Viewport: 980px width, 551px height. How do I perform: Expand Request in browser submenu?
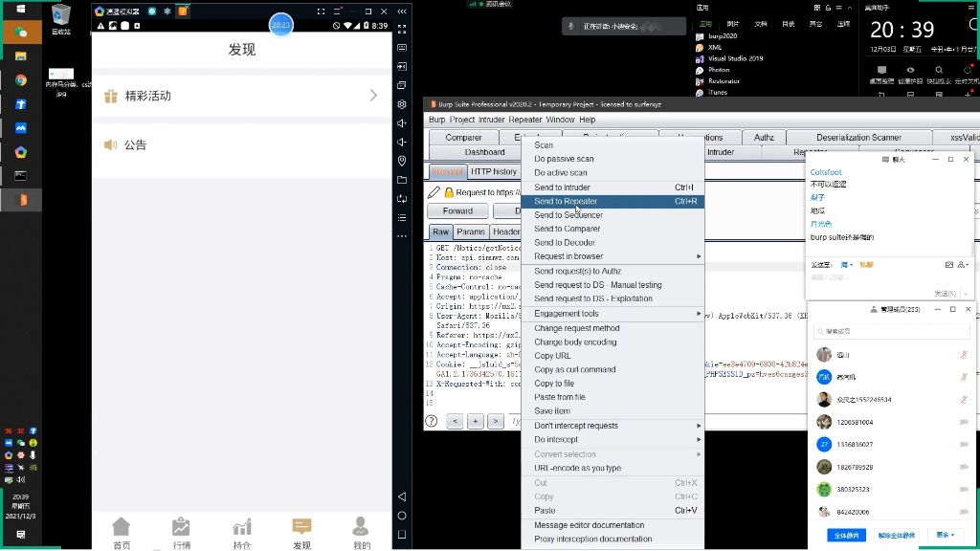click(699, 256)
